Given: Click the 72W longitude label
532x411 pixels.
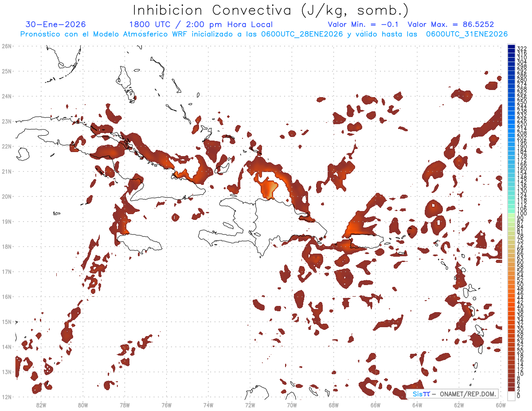Looking at the screenshot, I should 250,404.
